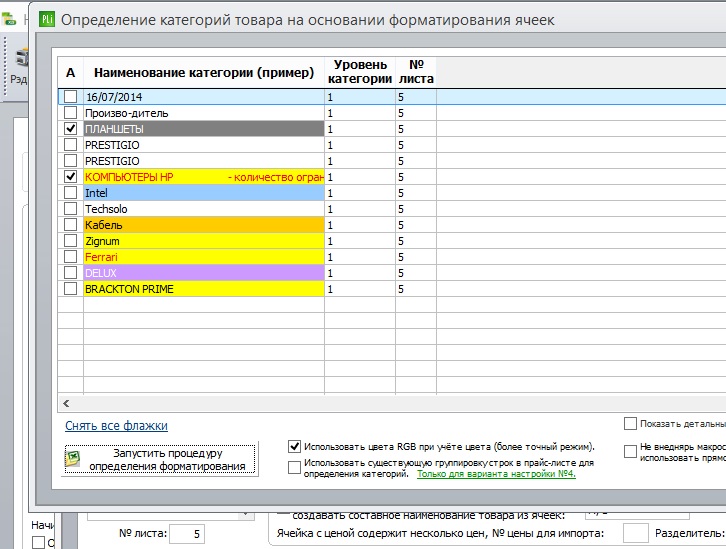Toggle 'Использовать цвета RGB' checkbox
Image resolution: width=726 pixels, height=549 pixels.
coord(294,447)
